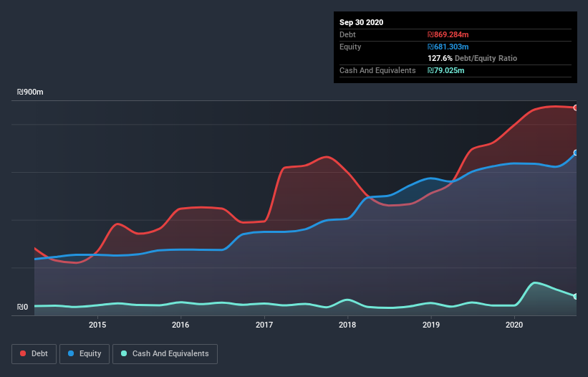Click the red Debt endpoint marker
This screenshot has height=377, width=588.
point(576,108)
